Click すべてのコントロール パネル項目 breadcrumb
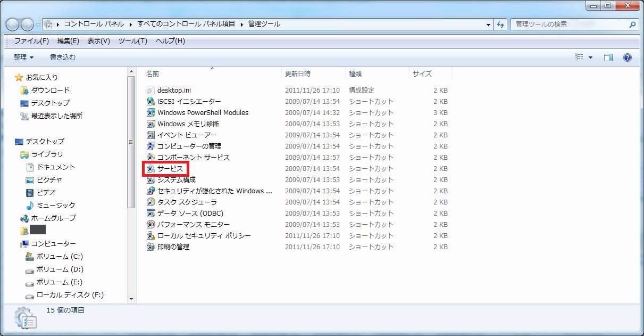 pos(186,24)
